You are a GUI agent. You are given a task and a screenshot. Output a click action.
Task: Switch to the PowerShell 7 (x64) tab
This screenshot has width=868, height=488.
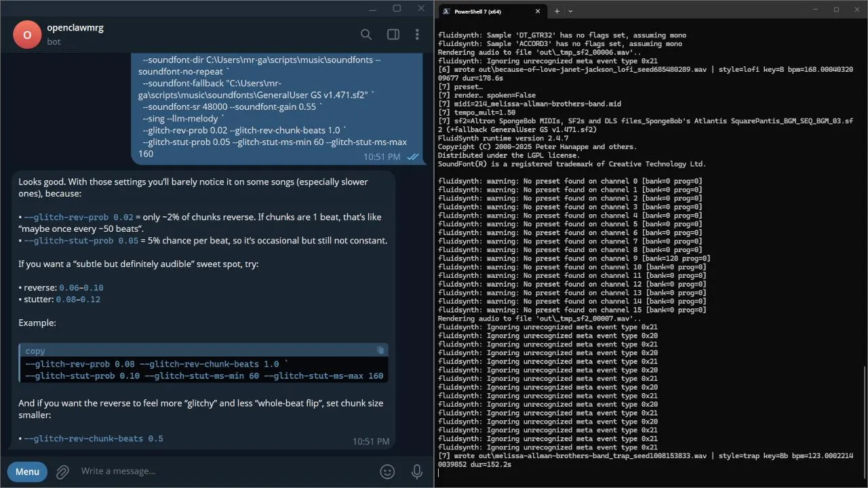(x=492, y=11)
